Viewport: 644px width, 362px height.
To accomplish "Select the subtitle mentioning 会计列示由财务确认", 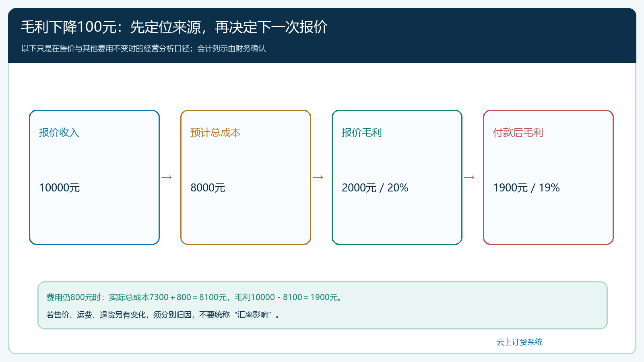I will click(x=144, y=49).
